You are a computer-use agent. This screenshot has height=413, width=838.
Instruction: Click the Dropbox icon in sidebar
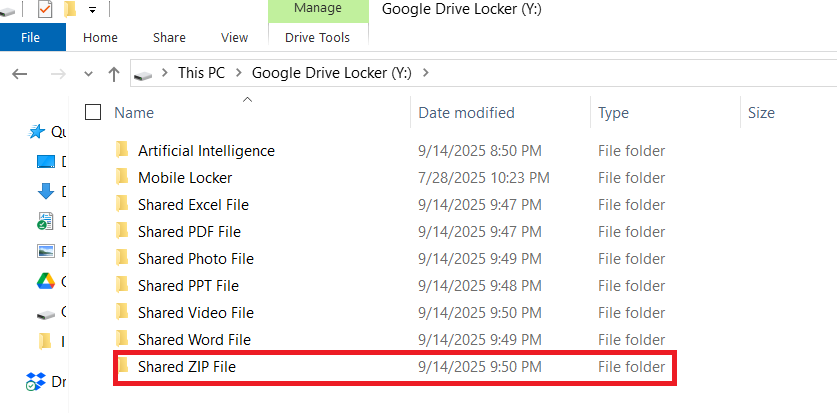(37, 381)
